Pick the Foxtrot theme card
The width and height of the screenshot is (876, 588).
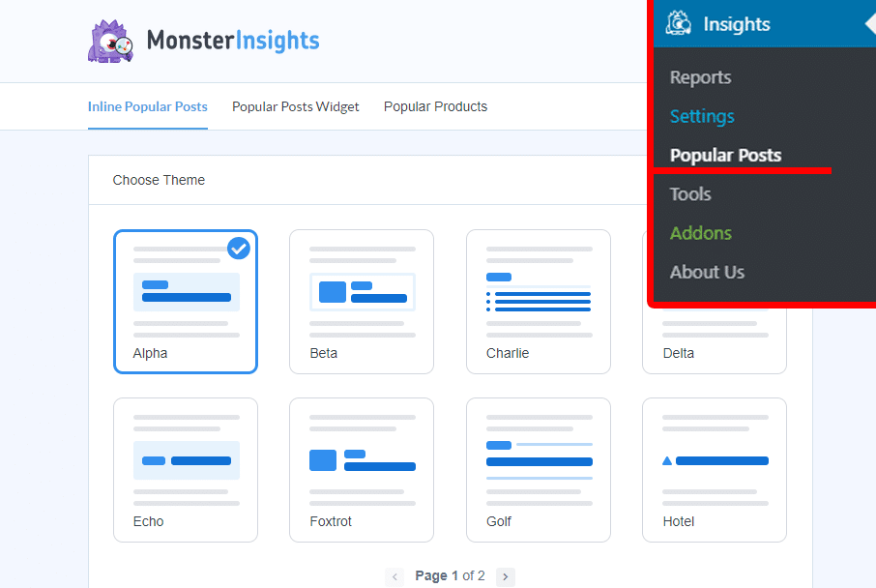(x=362, y=469)
